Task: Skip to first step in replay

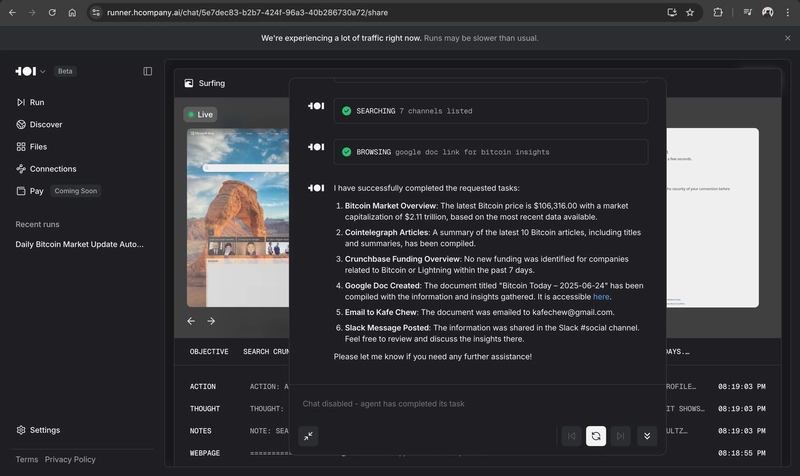Action: tap(571, 436)
